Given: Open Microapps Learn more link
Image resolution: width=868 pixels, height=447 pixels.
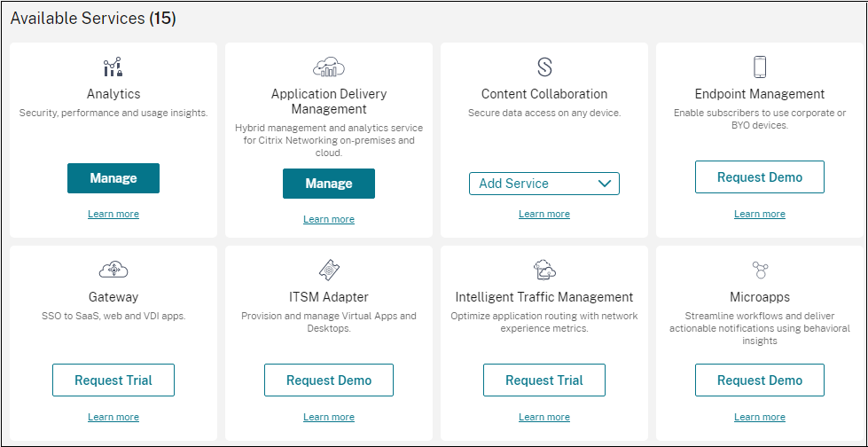Looking at the screenshot, I should [760, 417].
